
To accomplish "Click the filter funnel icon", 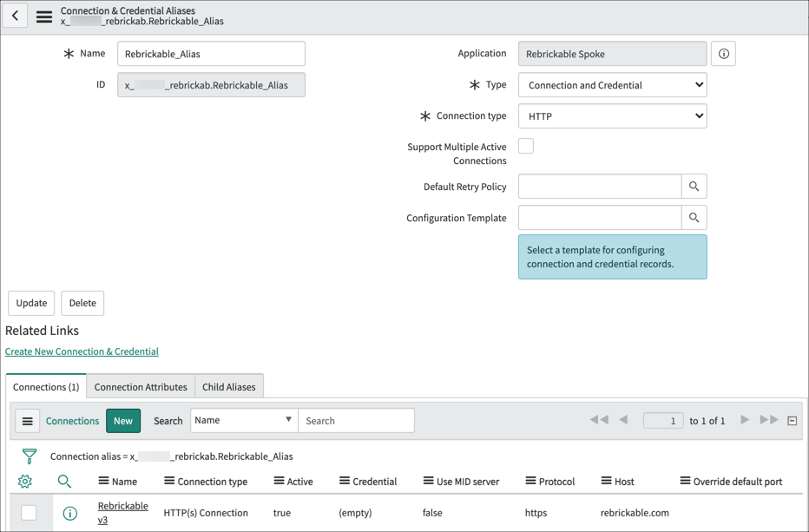I will pyautogui.click(x=30, y=456).
